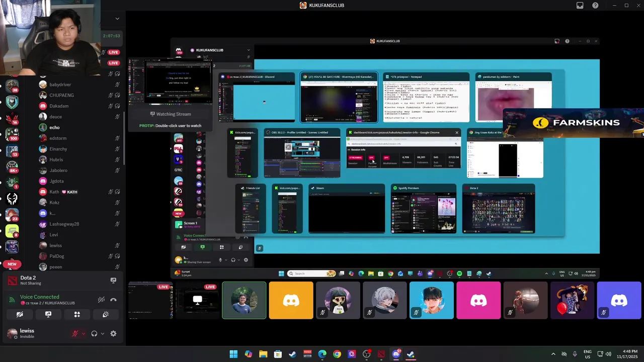Select edstorm in voice channel list
Screen dimensions: 644x362
coord(58,138)
